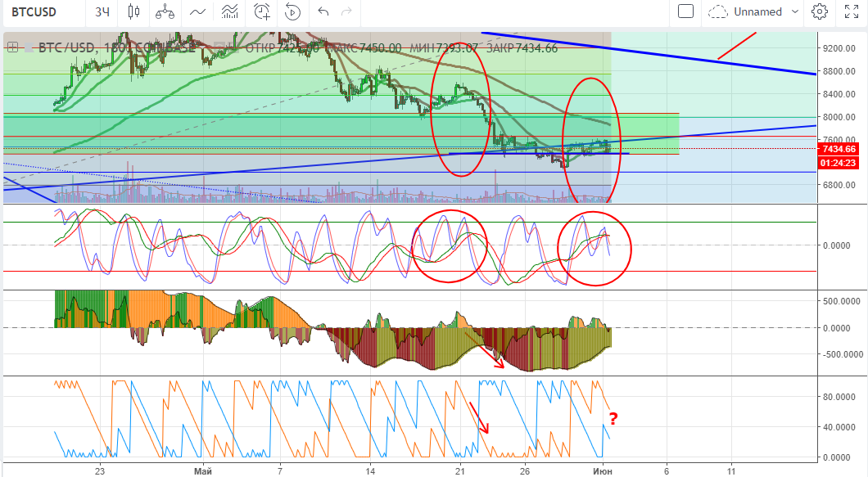Create an alert with the clock icon
The height and width of the screenshot is (477, 868).
262,11
